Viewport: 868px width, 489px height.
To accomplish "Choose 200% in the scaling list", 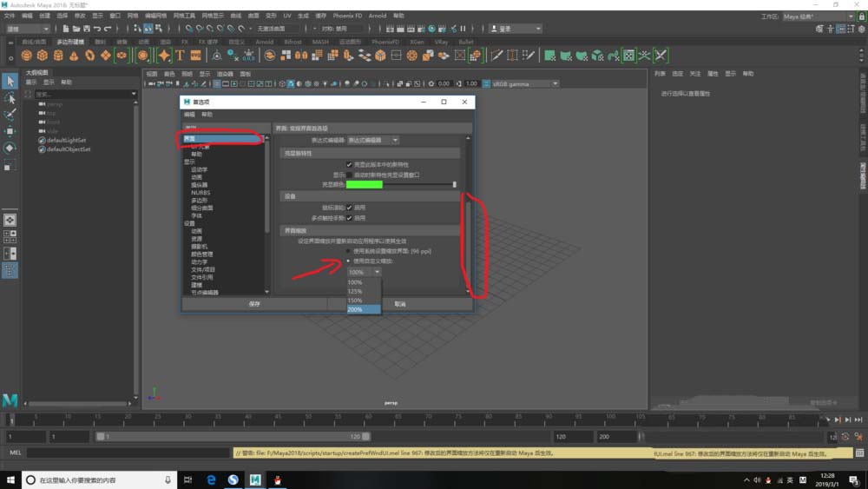I will pyautogui.click(x=364, y=309).
